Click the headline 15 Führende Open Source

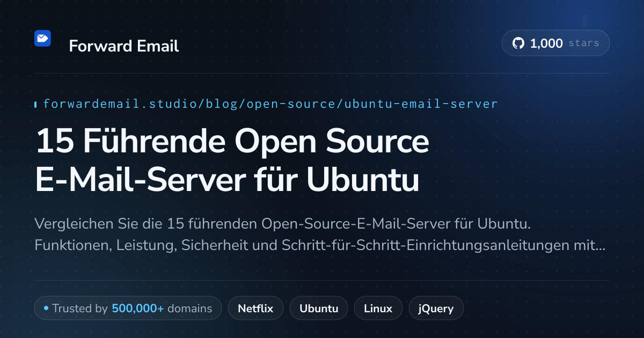(x=232, y=141)
